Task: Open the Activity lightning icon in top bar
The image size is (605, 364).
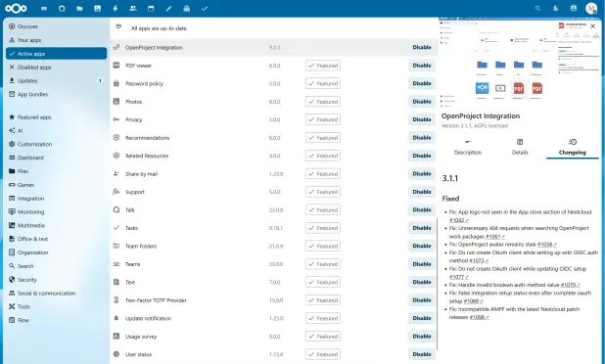Action: [115, 8]
